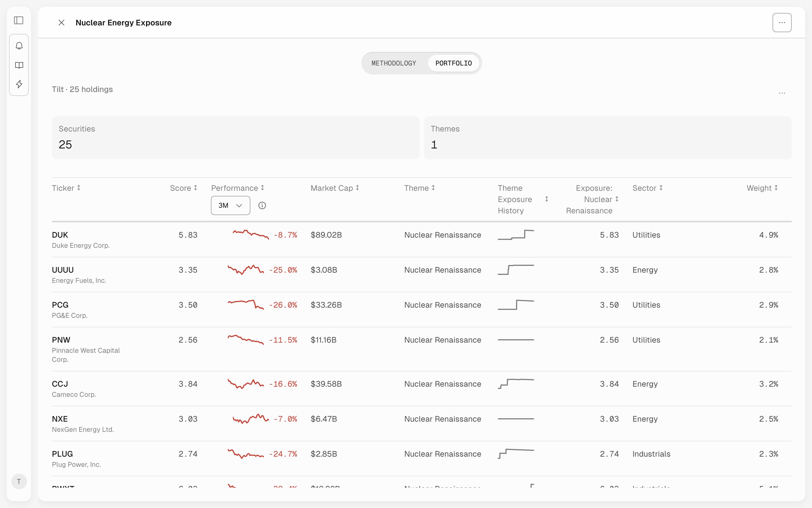Click DUK performance sparkline chart
Viewport: 812px width, 508px height.
click(251, 235)
